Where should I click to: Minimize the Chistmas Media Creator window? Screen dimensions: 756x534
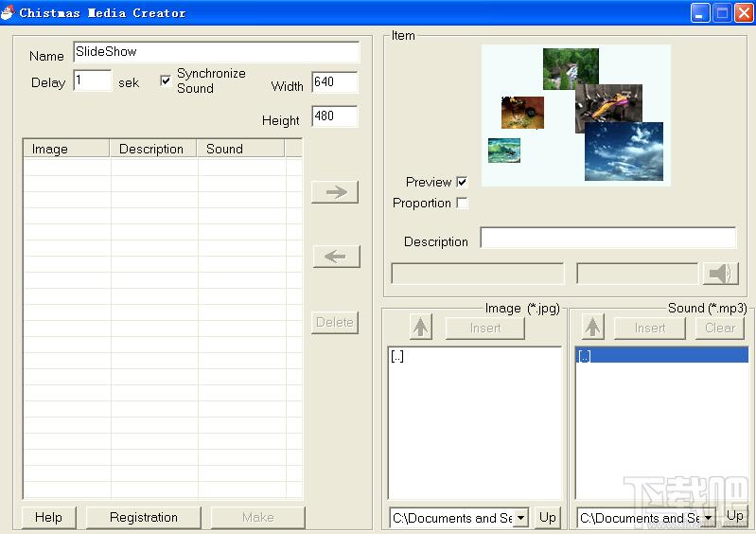[699, 13]
